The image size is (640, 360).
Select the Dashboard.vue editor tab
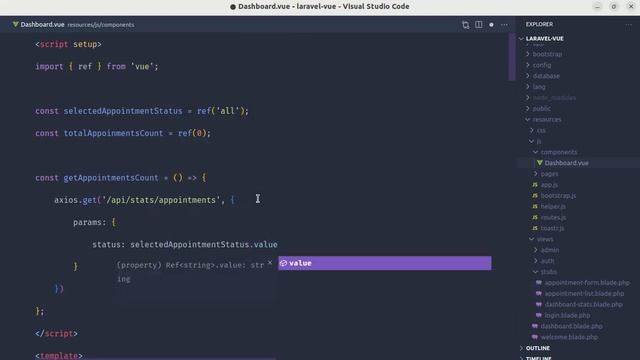[x=73, y=24]
